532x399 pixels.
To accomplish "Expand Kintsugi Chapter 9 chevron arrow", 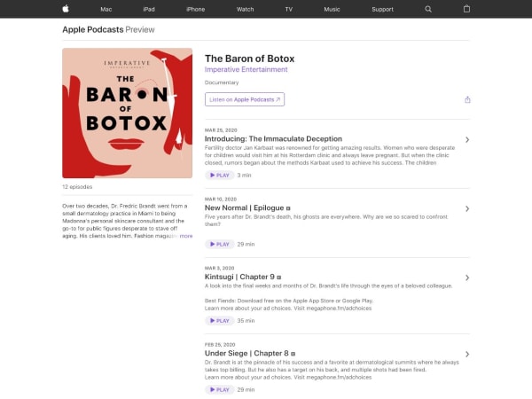I will 467,278.
